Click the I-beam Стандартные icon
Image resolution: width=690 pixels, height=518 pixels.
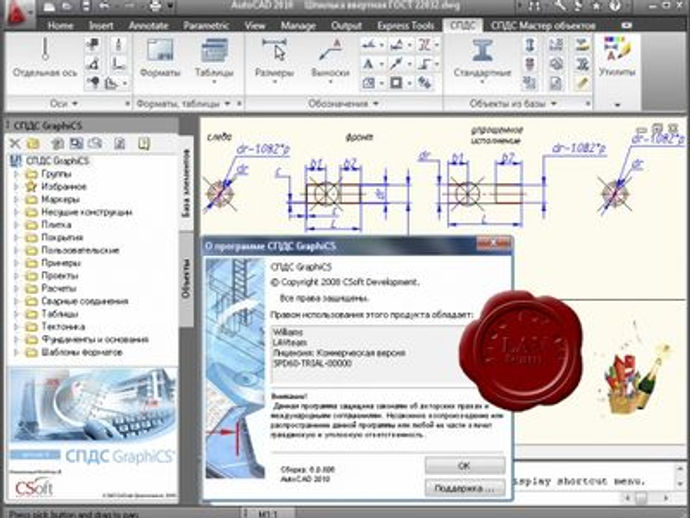point(482,50)
